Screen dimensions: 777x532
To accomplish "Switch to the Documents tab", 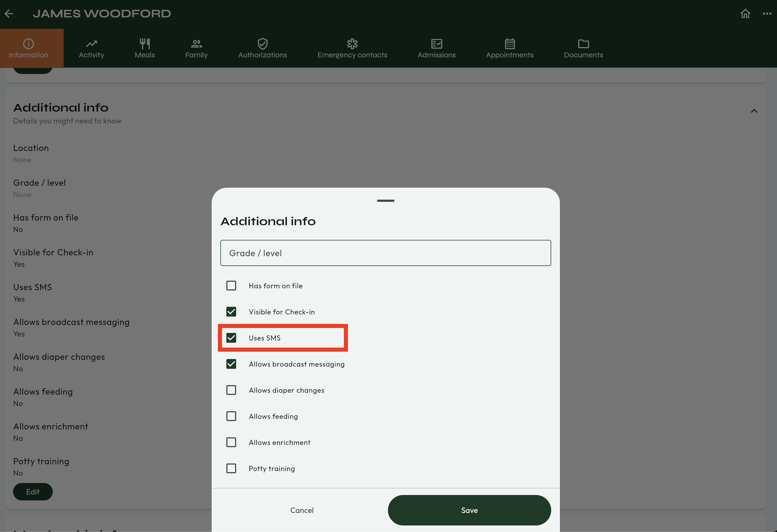I will [583, 48].
